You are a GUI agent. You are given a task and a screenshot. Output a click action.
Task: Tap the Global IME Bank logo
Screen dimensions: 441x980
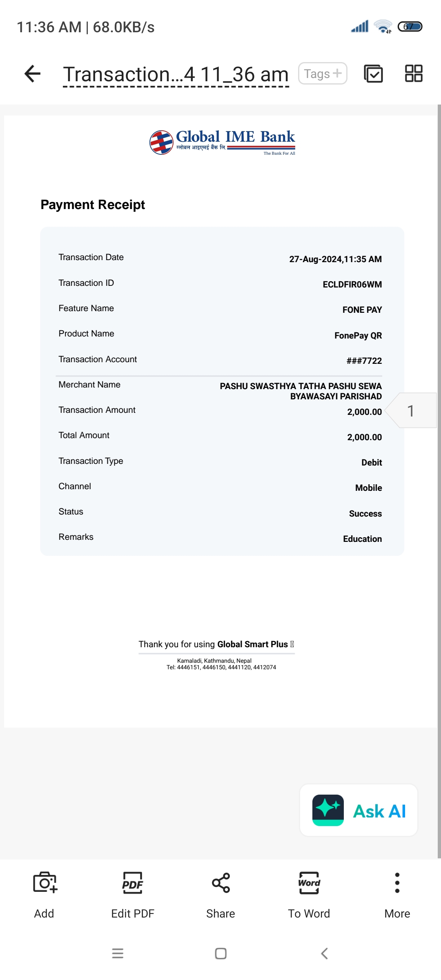click(x=222, y=143)
